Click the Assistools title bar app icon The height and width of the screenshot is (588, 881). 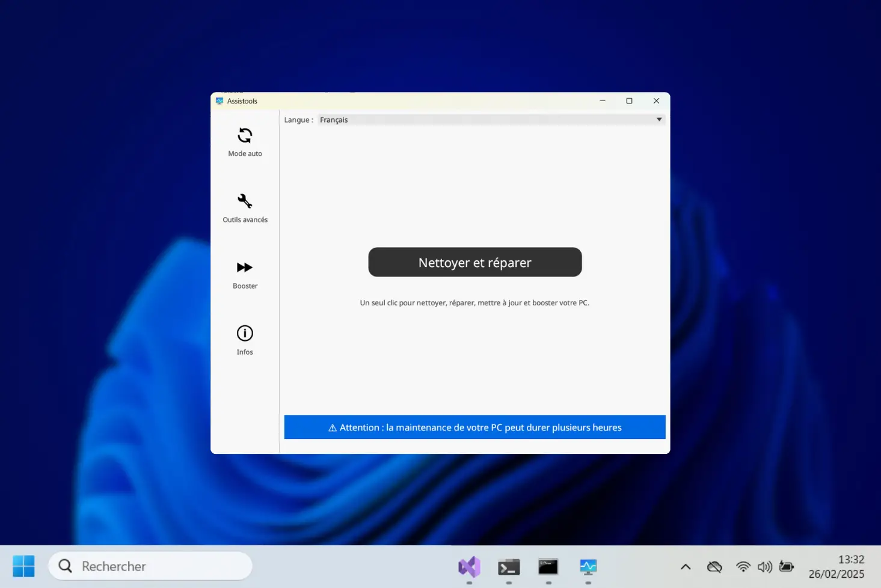pos(219,101)
